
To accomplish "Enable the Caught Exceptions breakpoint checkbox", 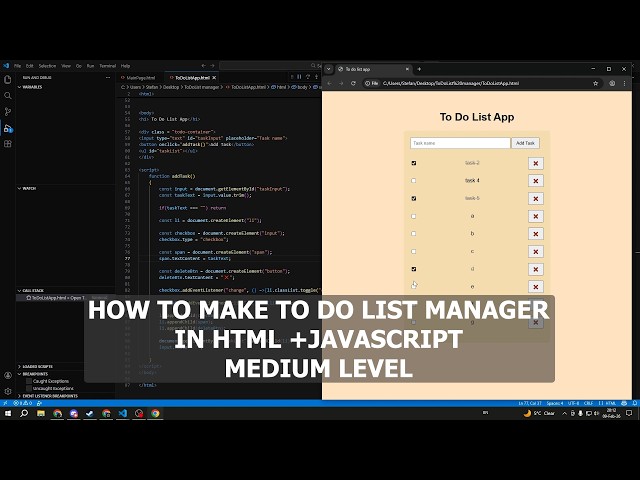I will (29, 381).
